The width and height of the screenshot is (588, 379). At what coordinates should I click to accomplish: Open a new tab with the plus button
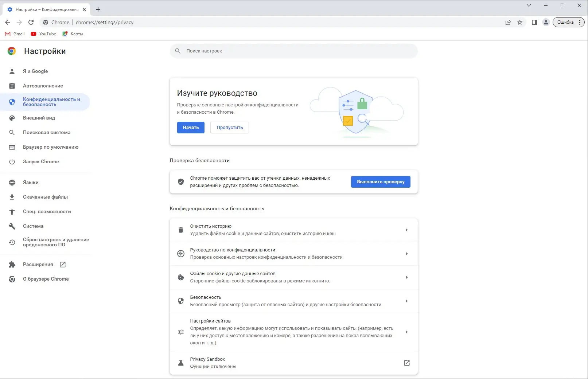(x=98, y=9)
